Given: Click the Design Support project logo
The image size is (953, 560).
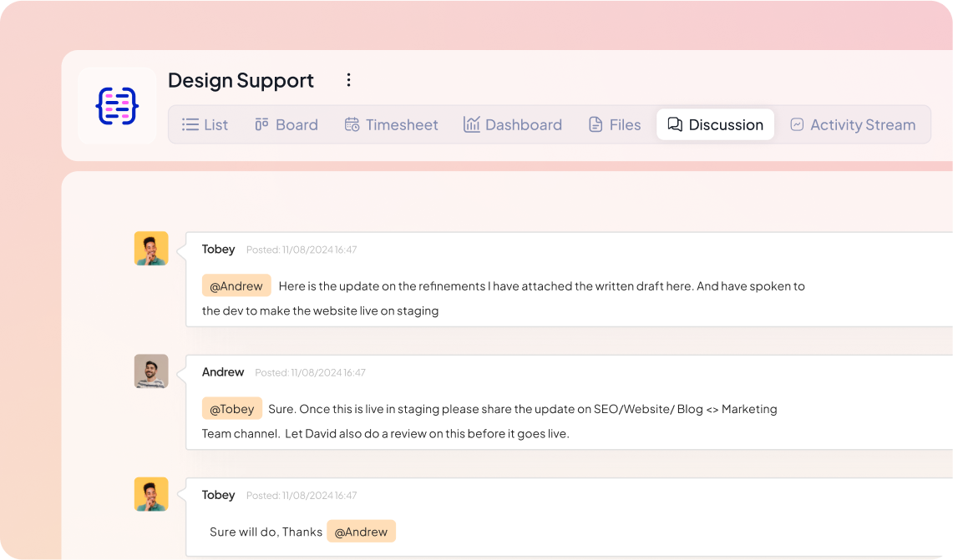Looking at the screenshot, I should [x=117, y=106].
